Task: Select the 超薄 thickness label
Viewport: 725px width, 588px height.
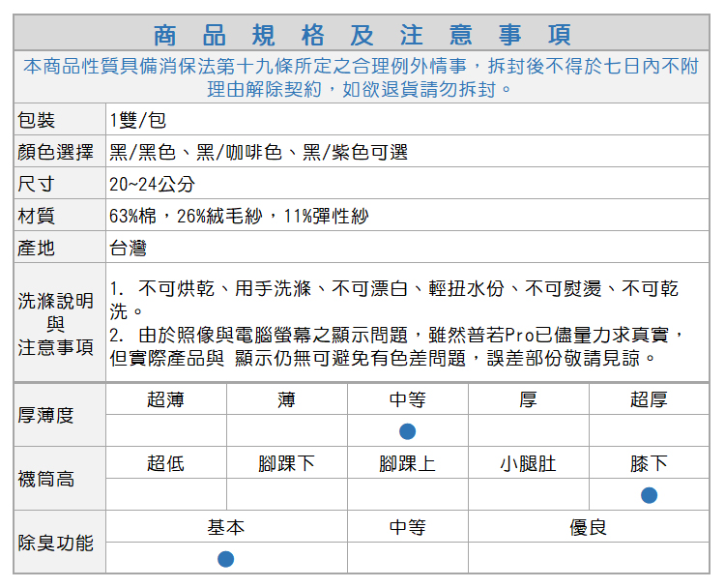Action: click(x=165, y=399)
